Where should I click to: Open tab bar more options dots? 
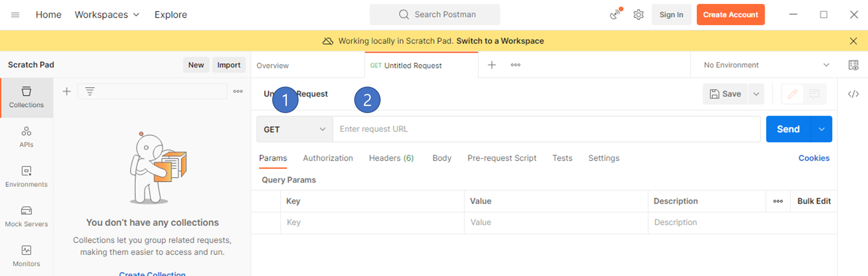point(516,65)
